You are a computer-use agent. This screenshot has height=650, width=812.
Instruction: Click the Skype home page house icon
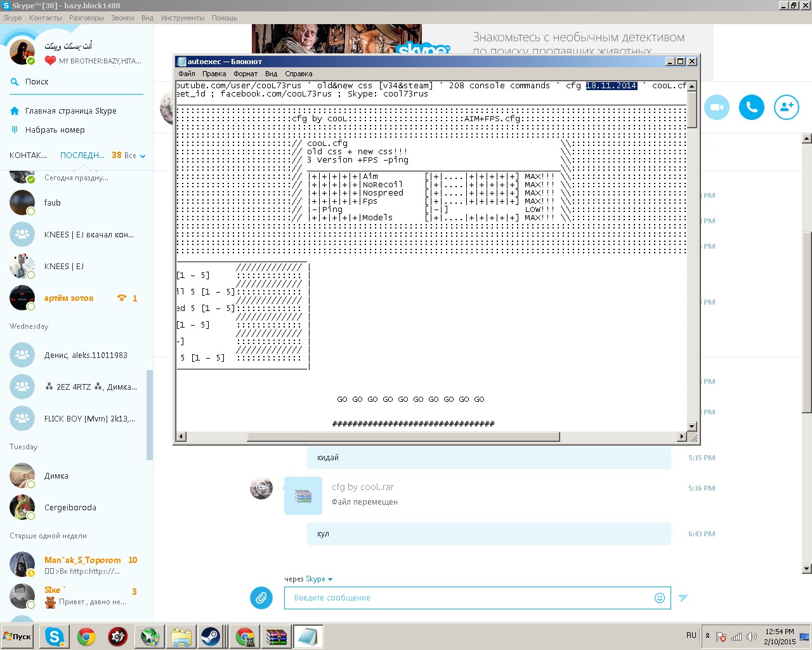15,111
